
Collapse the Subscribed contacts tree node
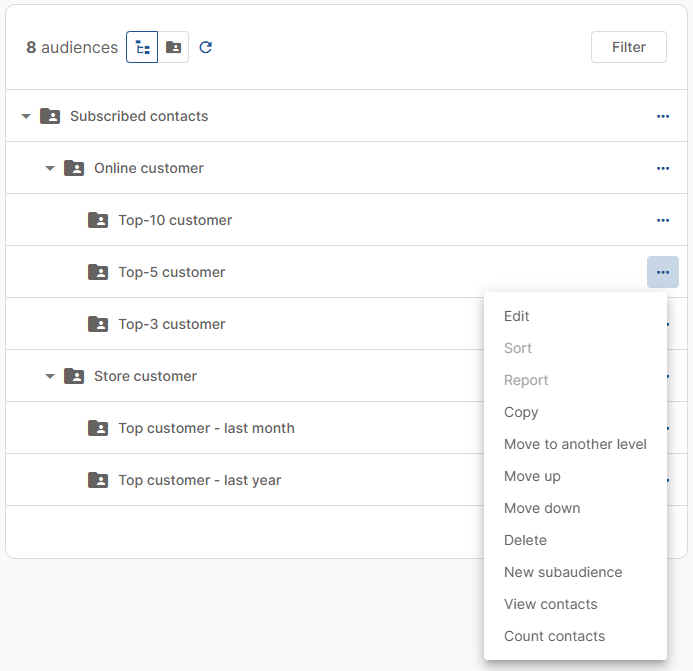tap(26, 117)
